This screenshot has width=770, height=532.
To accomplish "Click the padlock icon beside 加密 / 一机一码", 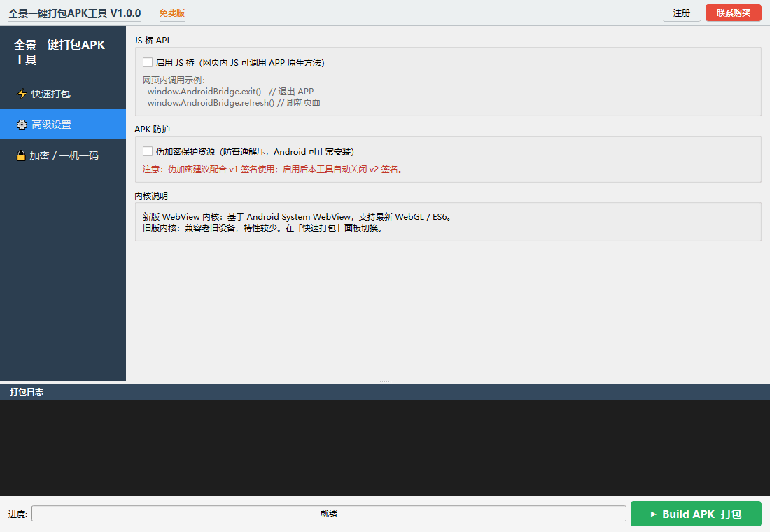I will pyautogui.click(x=20, y=155).
